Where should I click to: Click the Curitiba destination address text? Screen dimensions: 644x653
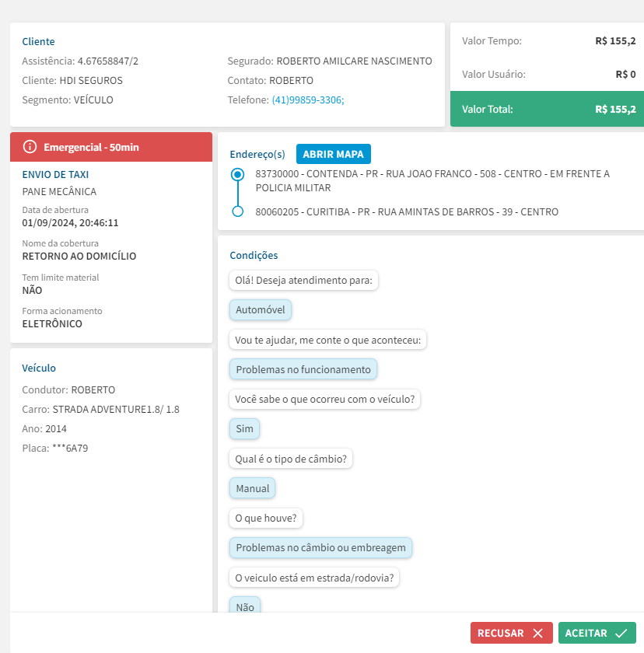click(x=407, y=212)
